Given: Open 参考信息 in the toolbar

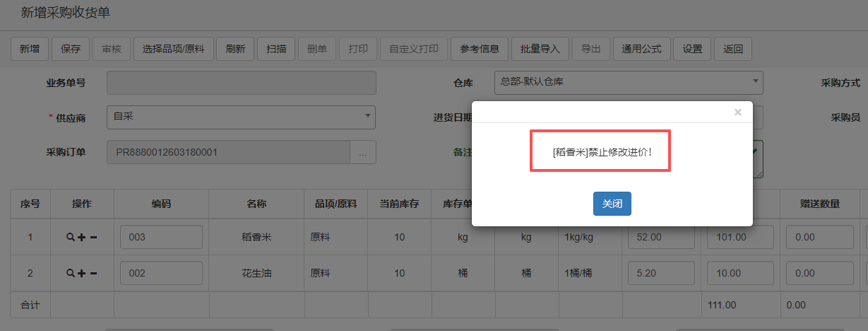Looking at the screenshot, I should pos(480,49).
